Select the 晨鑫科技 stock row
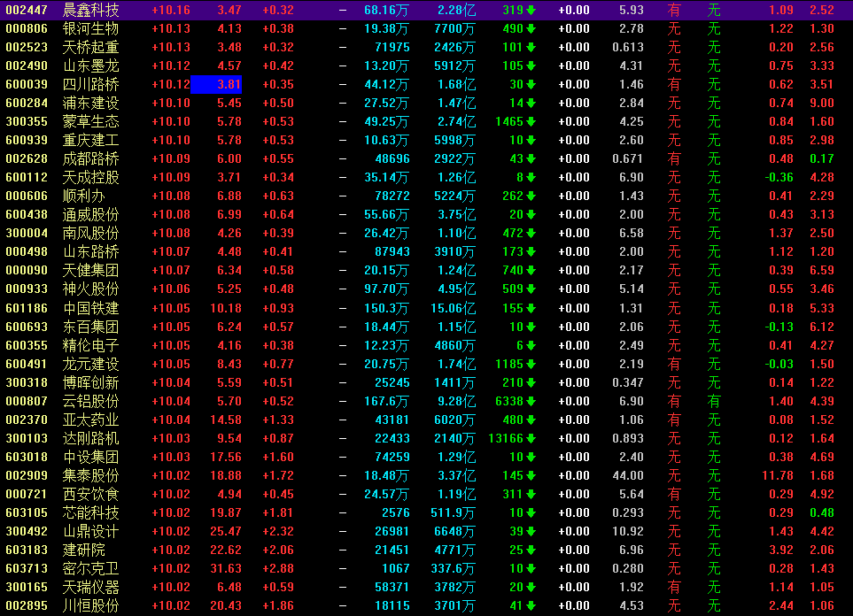Screen dimensions: 853x616 pos(427,10)
